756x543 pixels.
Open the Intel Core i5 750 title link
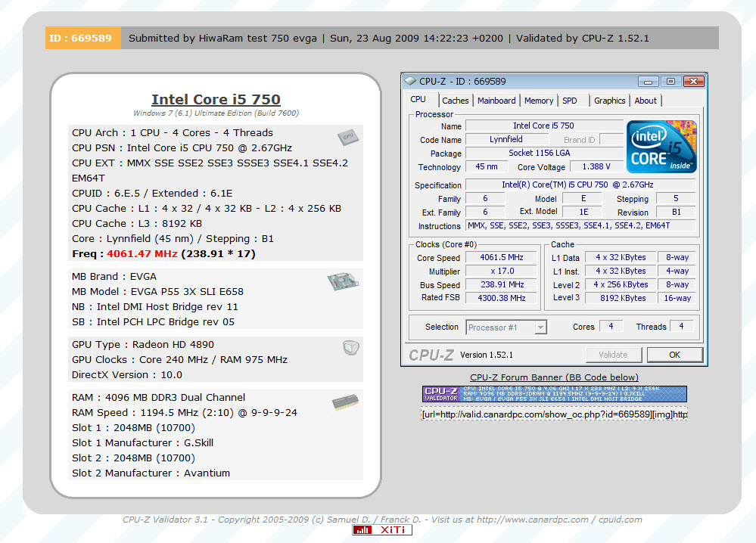click(x=216, y=99)
